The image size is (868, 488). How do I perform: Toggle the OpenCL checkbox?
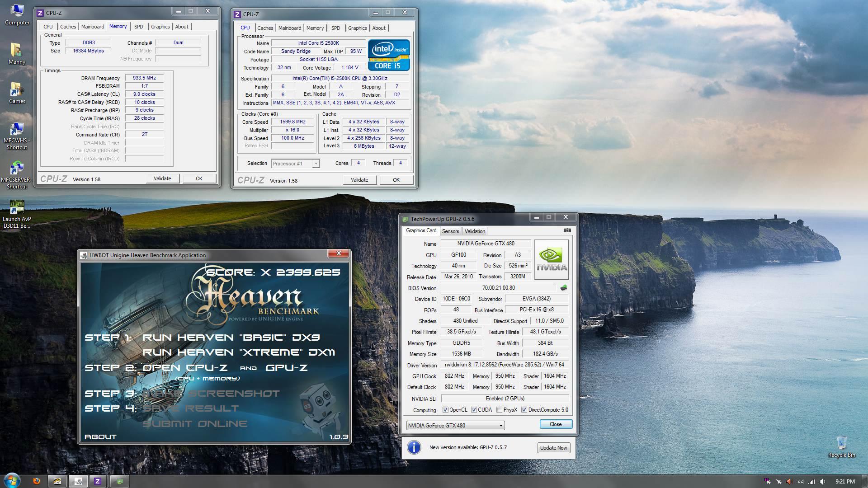[x=445, y=410]
